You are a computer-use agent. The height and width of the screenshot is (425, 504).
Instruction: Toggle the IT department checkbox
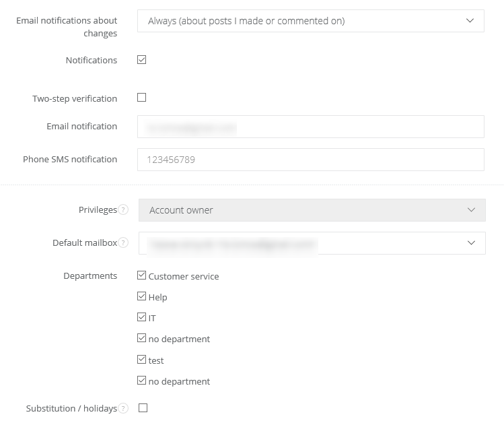[141, 317]
